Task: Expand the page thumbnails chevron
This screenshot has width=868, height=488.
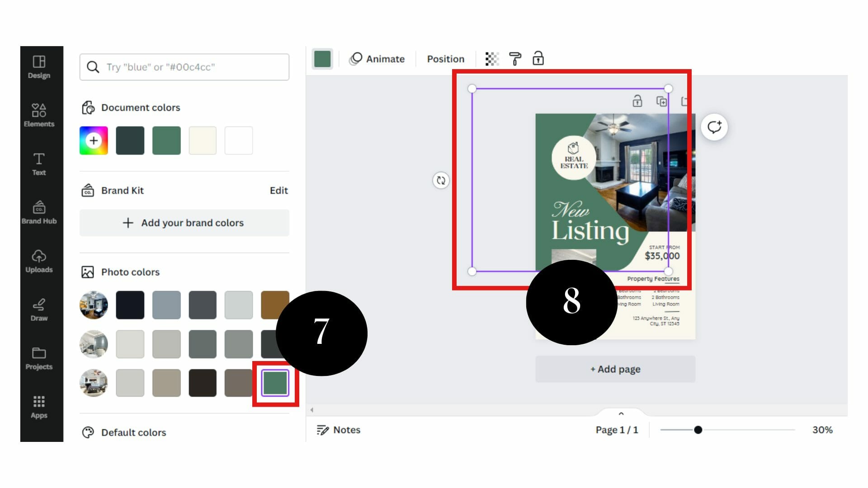Action: pyautogui.click(x=621, y=413)
